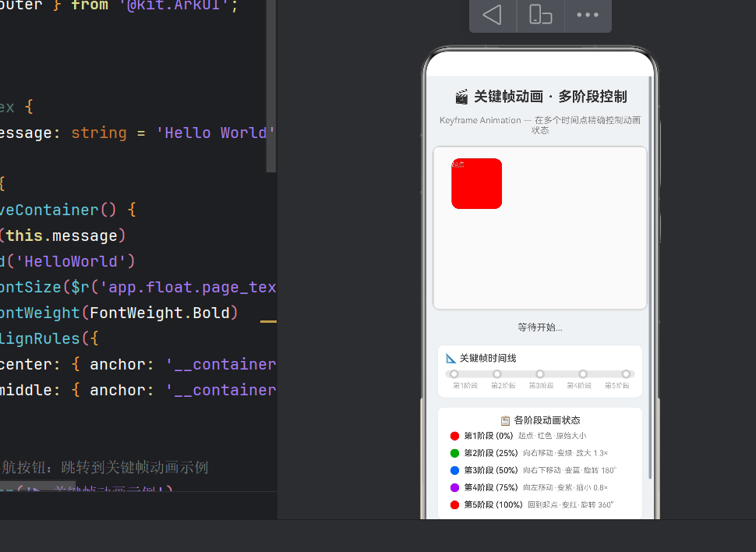Click the 关键帧时间线 heading text
The height and width of the screenshot is (552, 756).
pos(488,358)
